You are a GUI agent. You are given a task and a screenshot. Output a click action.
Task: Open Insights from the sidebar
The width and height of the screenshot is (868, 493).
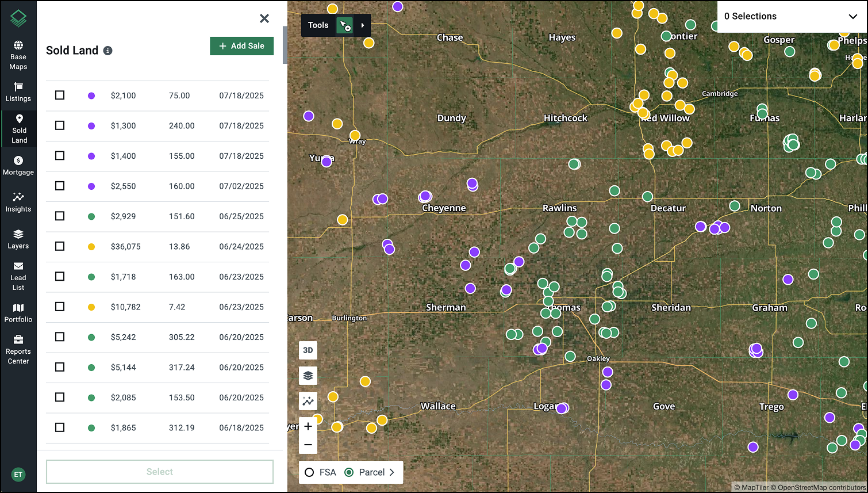point(18,202)
